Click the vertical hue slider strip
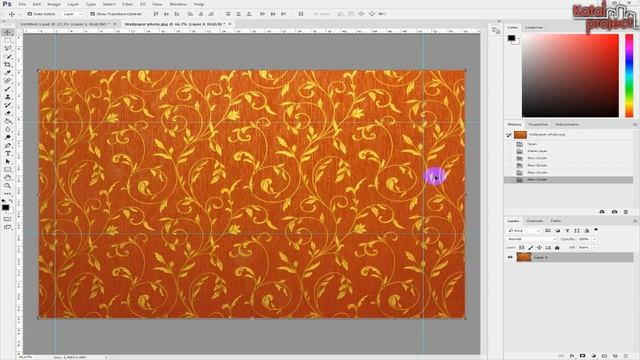 629,76
